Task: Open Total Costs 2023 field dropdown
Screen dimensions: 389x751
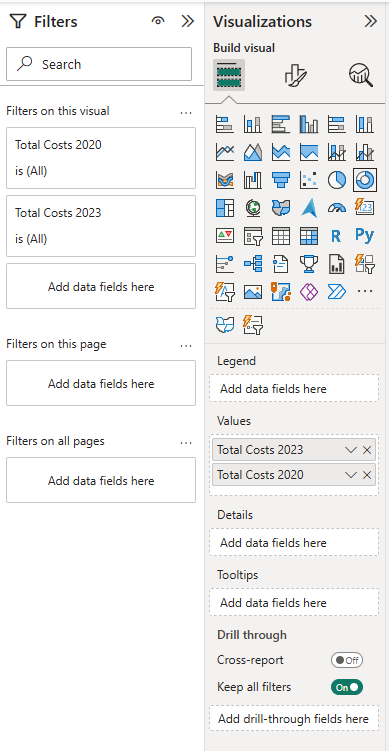Action: click(x=351, y=450)
